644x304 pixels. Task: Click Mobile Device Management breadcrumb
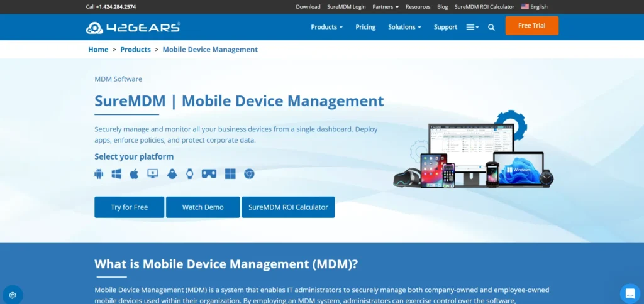coord(210,50)
